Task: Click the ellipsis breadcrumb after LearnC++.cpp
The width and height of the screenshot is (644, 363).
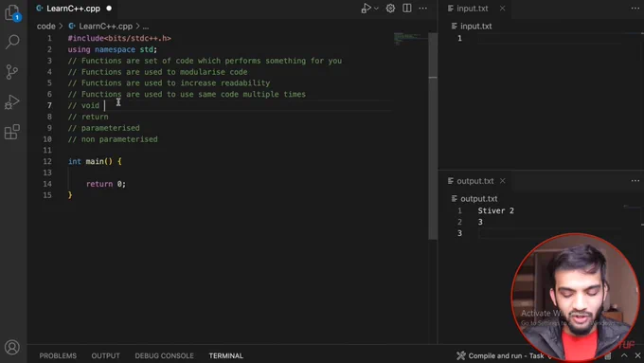Action: click(x=146, y=27)
